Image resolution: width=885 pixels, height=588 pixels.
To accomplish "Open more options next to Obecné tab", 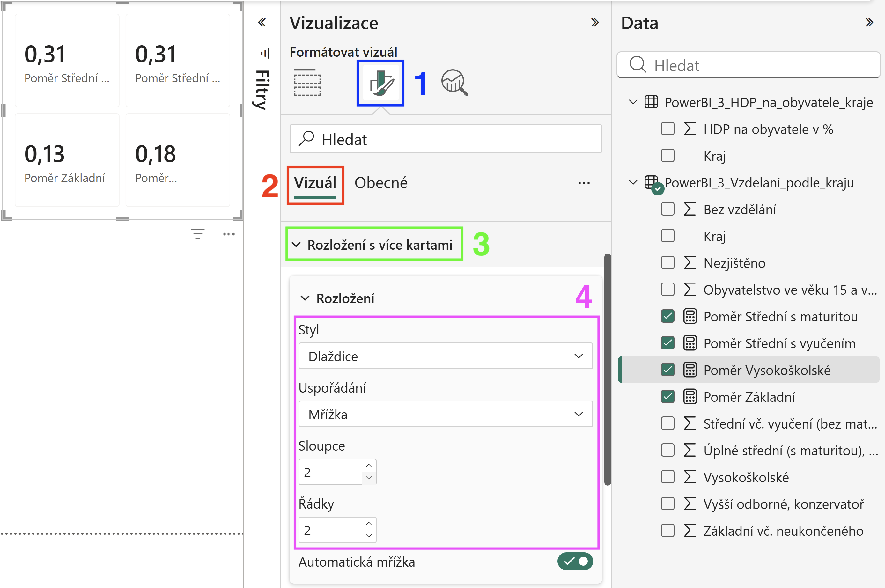I will pyautogui.click(x=584, y=183).
